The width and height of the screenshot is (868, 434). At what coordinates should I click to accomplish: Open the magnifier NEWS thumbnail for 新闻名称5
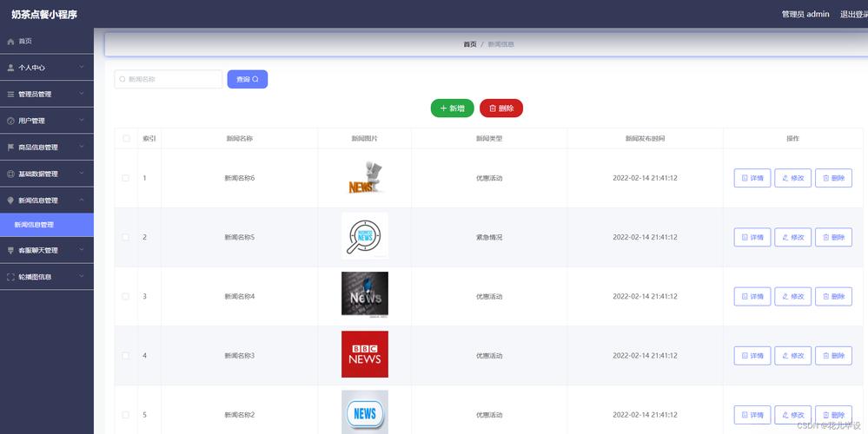(x=365, y=236)
